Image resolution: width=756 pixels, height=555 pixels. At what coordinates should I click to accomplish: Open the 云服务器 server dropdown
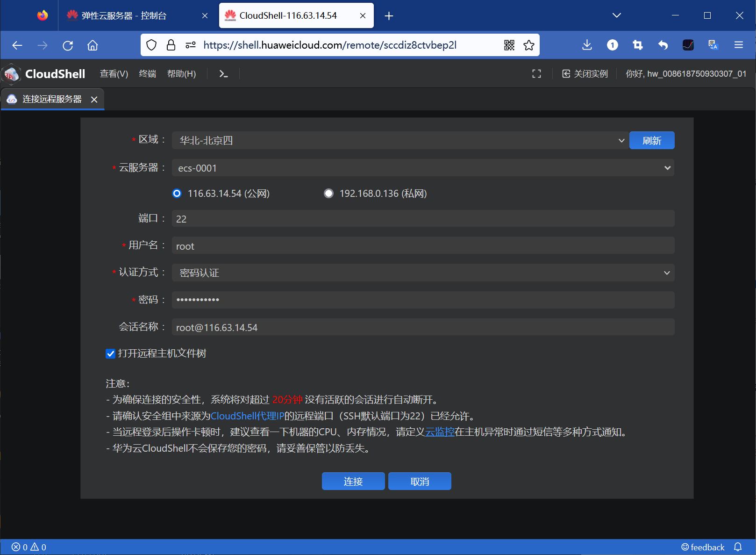tap(668, 167)
